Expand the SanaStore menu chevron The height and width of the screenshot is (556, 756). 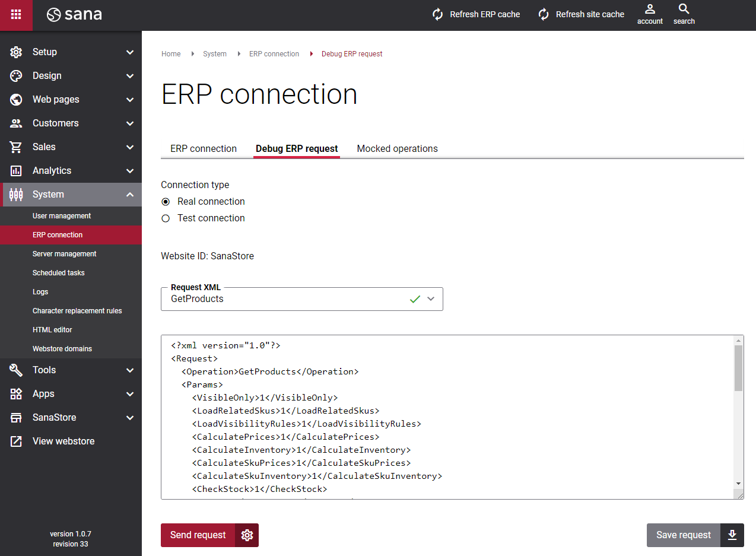click(x=130, y=418)
